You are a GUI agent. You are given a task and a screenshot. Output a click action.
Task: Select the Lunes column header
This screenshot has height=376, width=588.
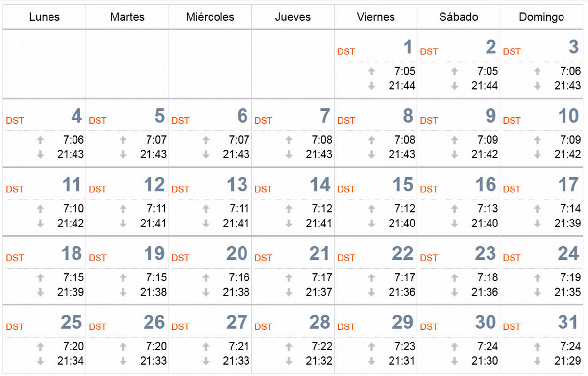point(45,17)
